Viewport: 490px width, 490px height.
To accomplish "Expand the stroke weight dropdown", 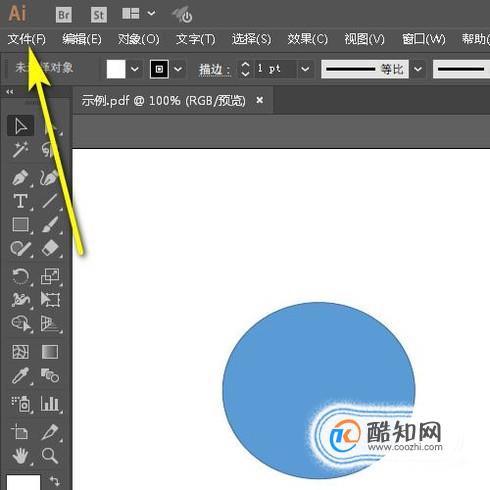I will pos(305,69).
